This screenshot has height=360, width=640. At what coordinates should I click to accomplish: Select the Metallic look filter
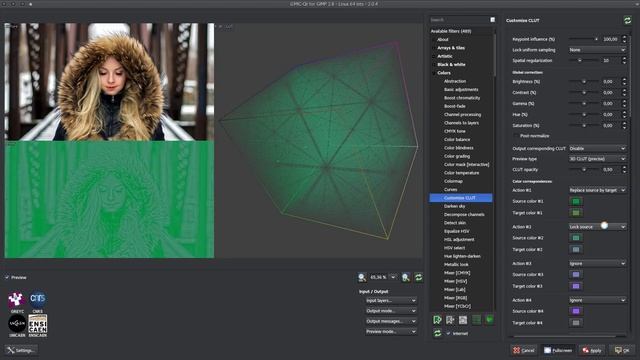pos(456,264)
